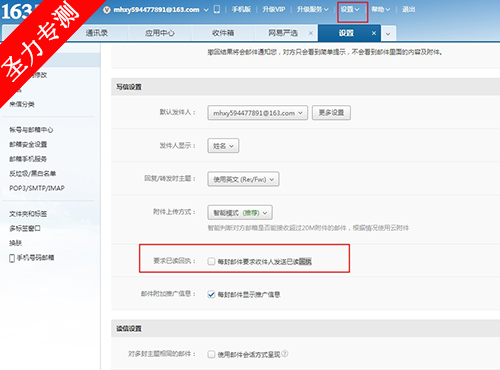Click the help question mark beside 使用邮件会话方式呈现
The image size is (500, 370).
[x=285, y=354]
